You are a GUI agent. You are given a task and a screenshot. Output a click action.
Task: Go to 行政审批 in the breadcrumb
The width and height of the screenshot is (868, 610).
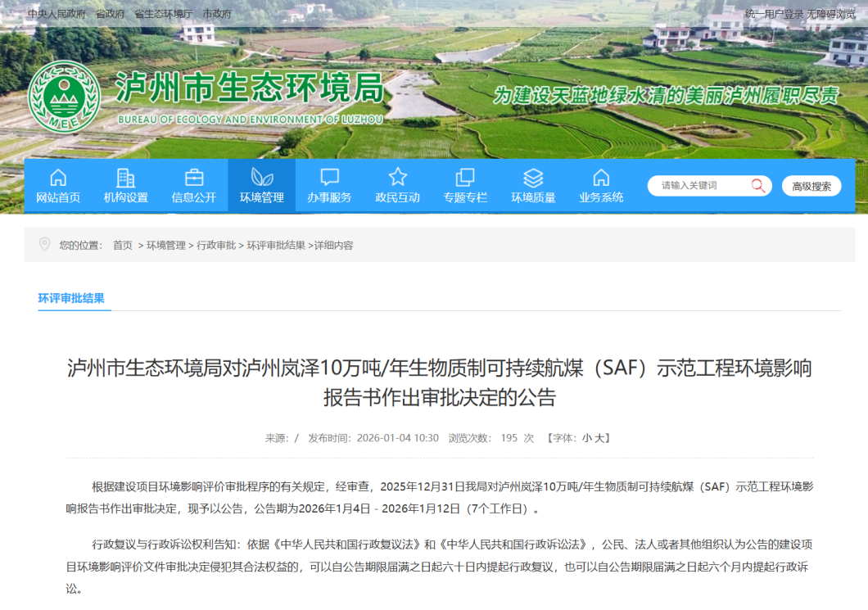pyautogui.click(x=216, y=246)
